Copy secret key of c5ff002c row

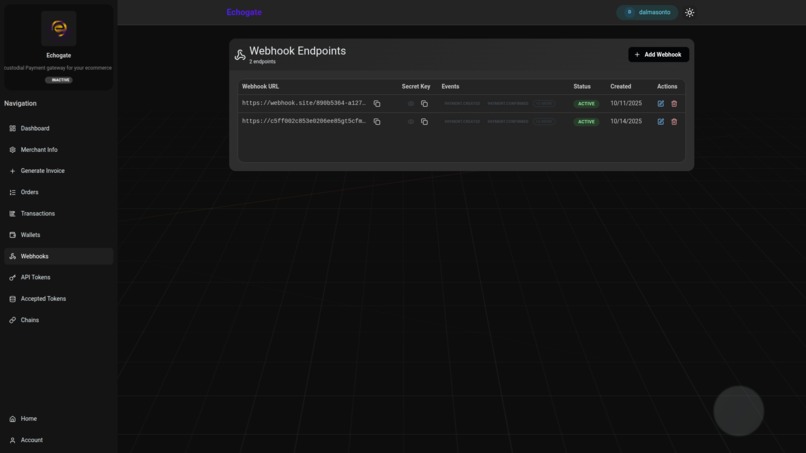(x=424, y=121)
